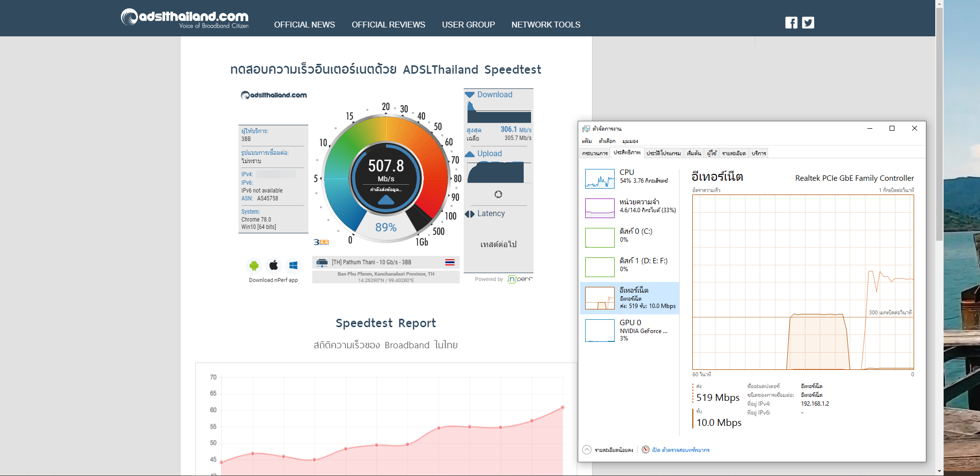Click the 10.0 Mbps receive value
Viewport: 980px width, 476px height.
pyautogui.click(x=719, y=422)
